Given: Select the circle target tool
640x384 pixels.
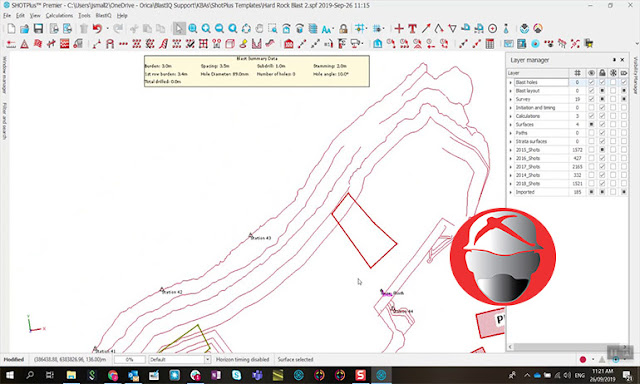Looking at the screenshot, I should (x=493, y=29).
